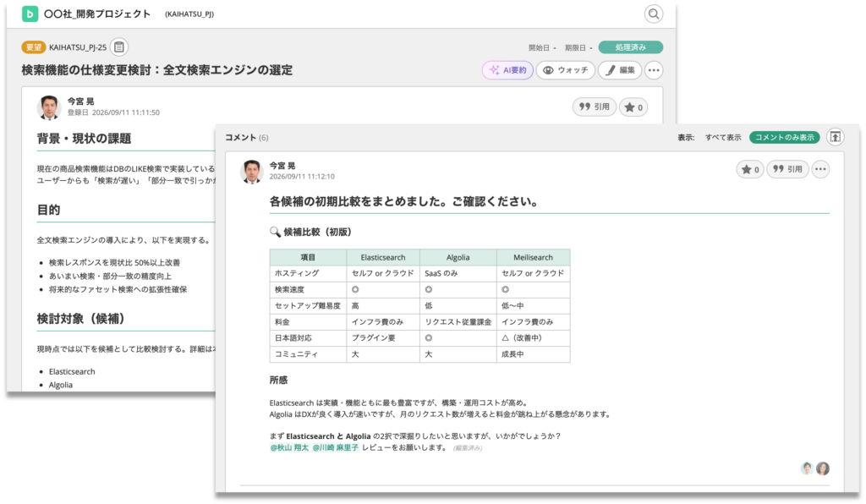Click the 引用 button in the comment
This screenshot has width=866, height=504.
tap(787, 169)
